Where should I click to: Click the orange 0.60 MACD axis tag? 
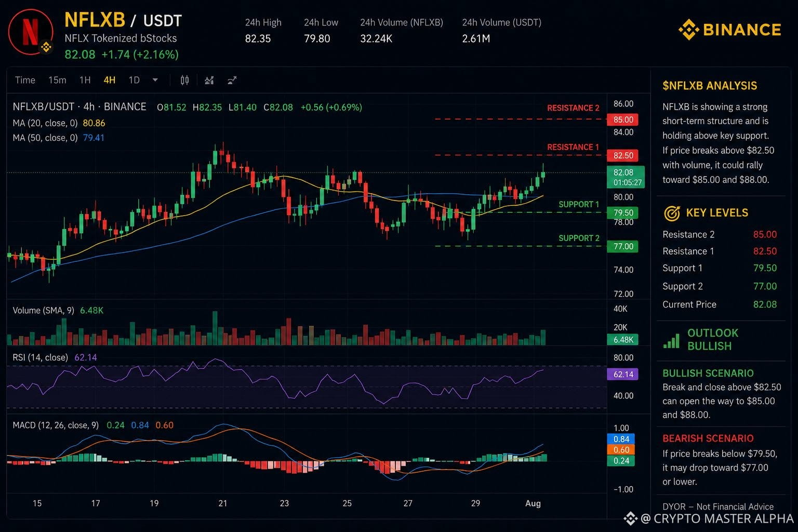(621, 450)
